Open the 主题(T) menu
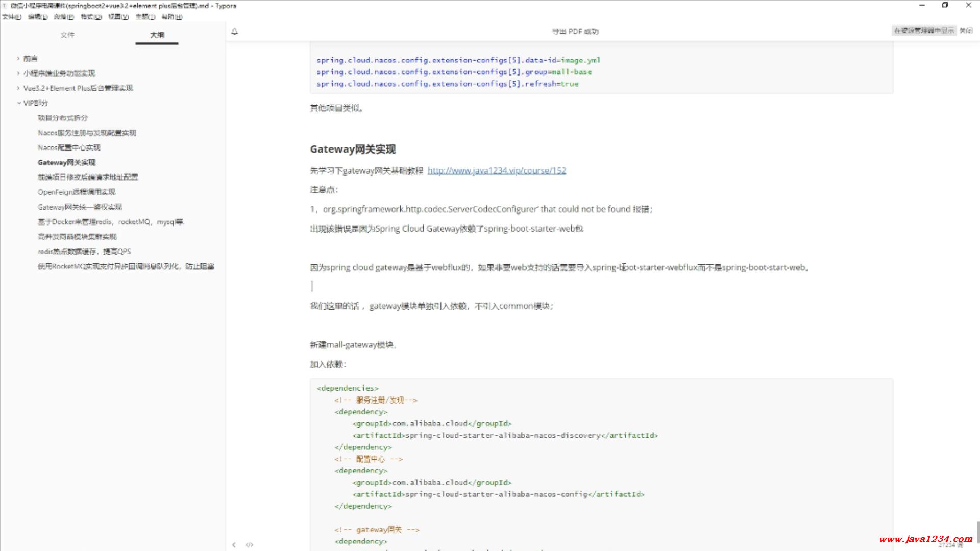980x551 pixels. (x=145, y=17)
